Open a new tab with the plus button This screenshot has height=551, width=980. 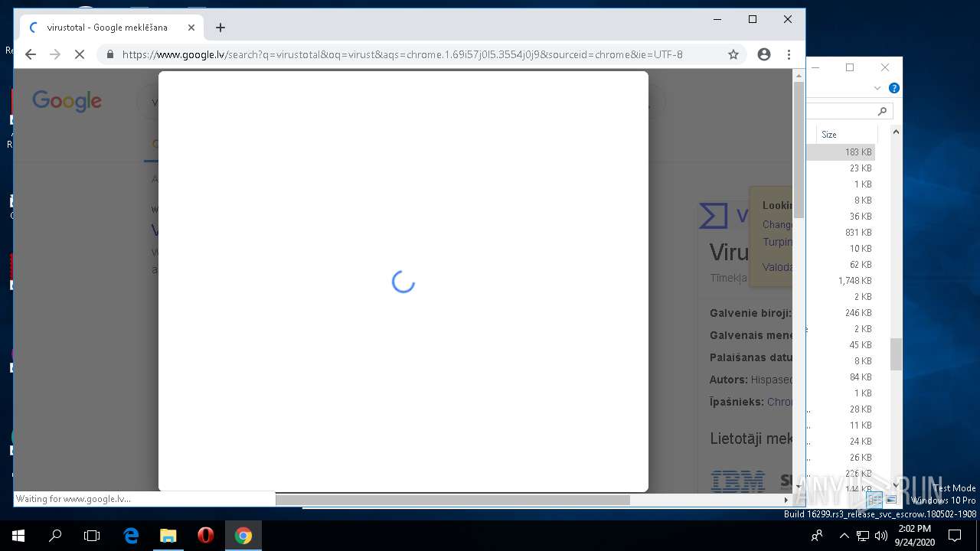(220, 28)
